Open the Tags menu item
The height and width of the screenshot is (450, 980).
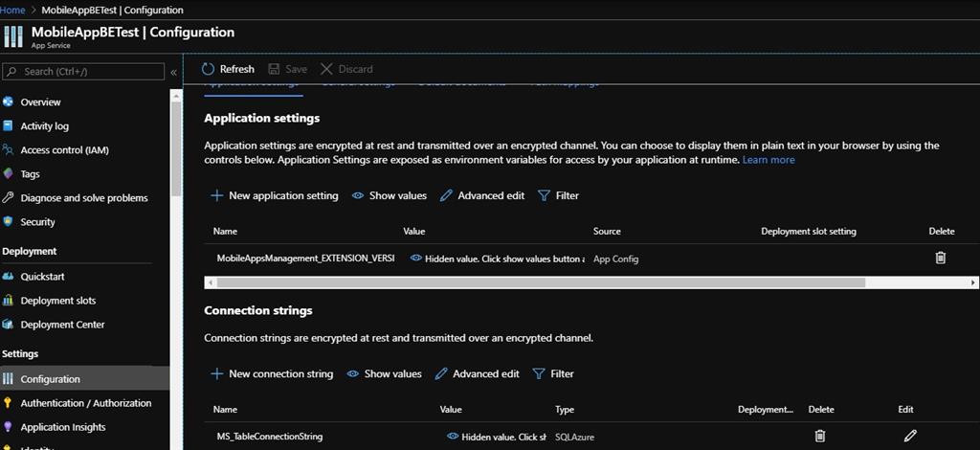[30, 174]
